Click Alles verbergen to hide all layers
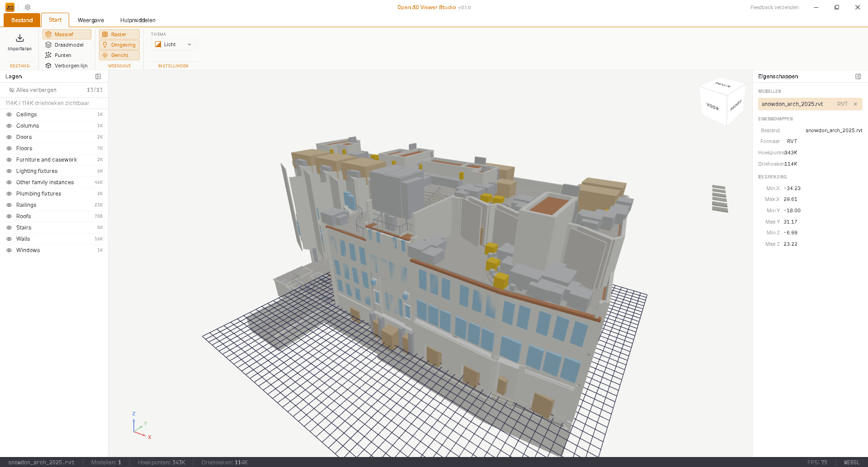Screen dimensions: 868x467 click(x=33, y=90)
